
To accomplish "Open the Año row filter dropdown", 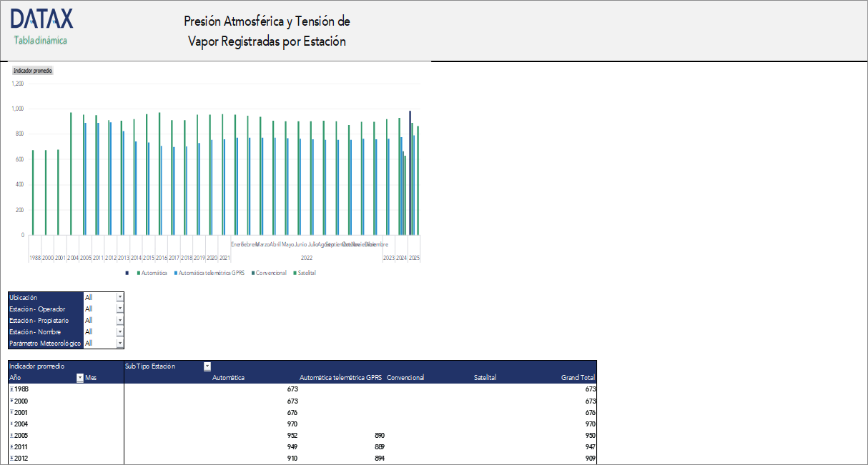I will pos(80,378).
